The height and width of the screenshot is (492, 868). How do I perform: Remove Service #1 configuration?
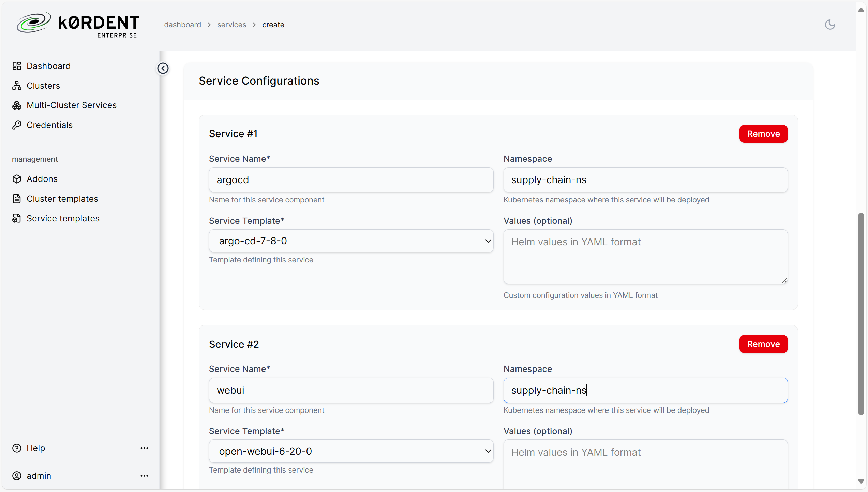[763, 134]
